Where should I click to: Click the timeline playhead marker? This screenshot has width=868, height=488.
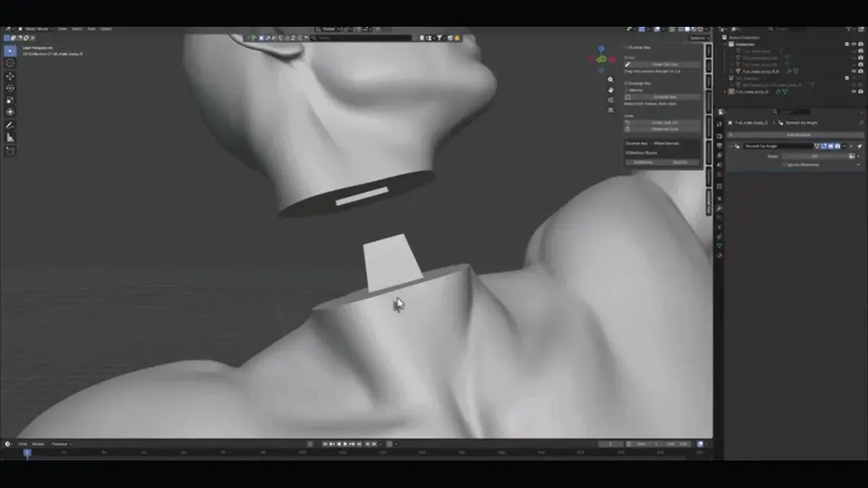[27, 452]
